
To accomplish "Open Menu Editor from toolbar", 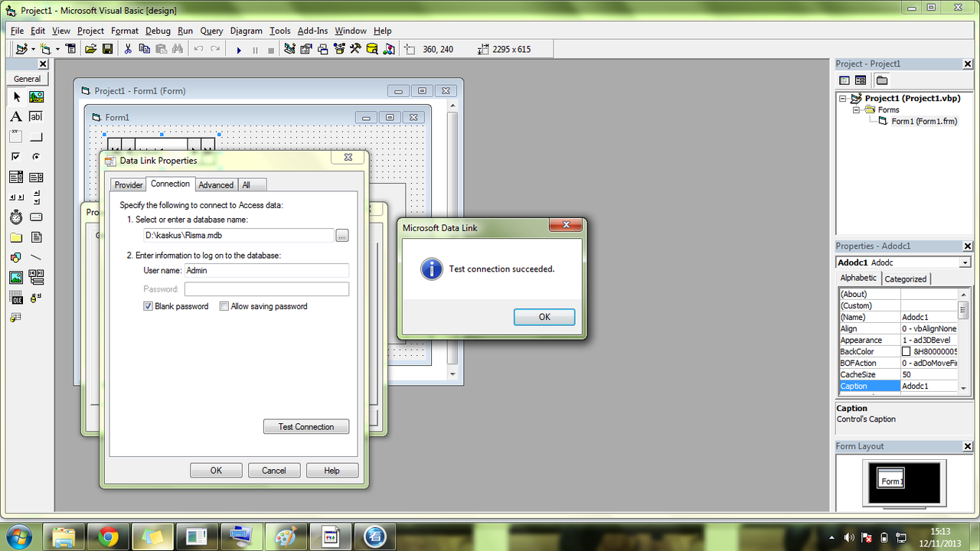I will click(x=71, y=49).
